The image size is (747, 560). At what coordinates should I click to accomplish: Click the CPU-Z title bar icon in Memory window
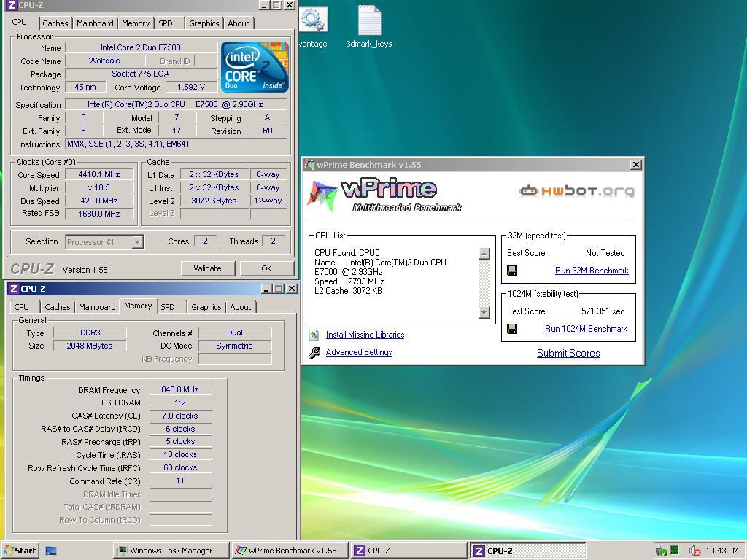click(x=14, y=289)
